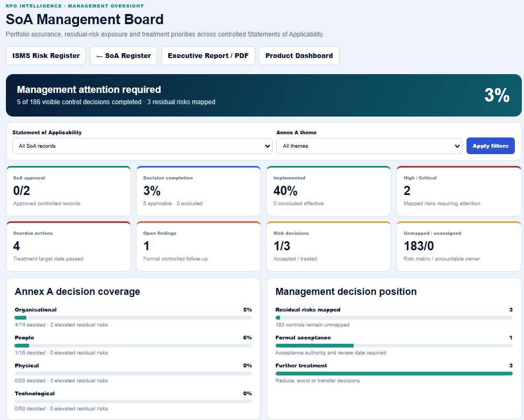The image size is (524, 420).
Task: Click the Annex A decision coverage heading
Action: [x=77, y=292]
